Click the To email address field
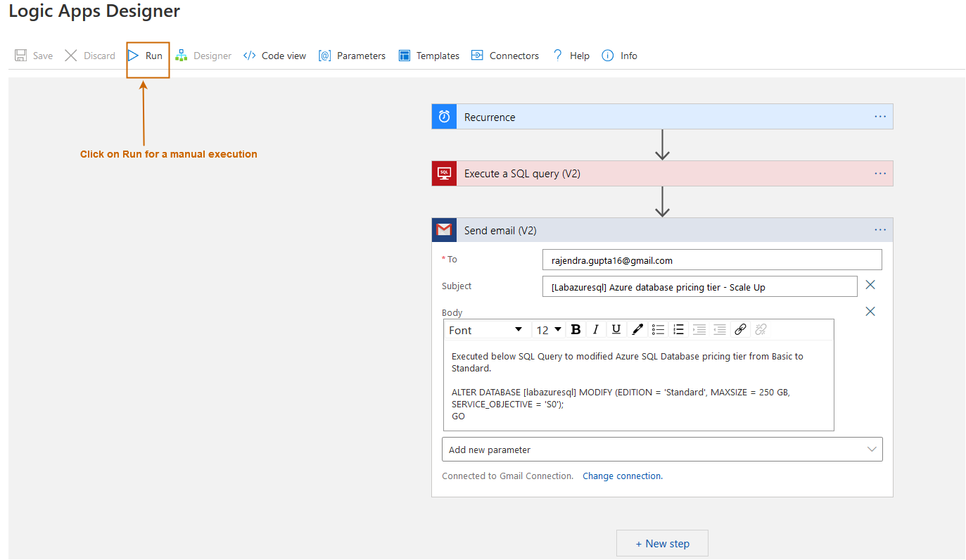 coord(711,260)
